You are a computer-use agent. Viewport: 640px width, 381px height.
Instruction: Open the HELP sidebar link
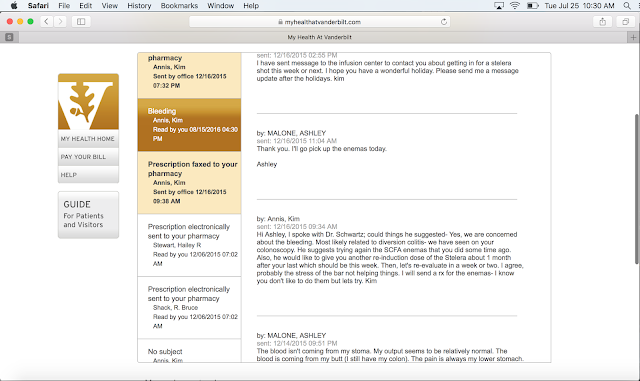[88, 175]
